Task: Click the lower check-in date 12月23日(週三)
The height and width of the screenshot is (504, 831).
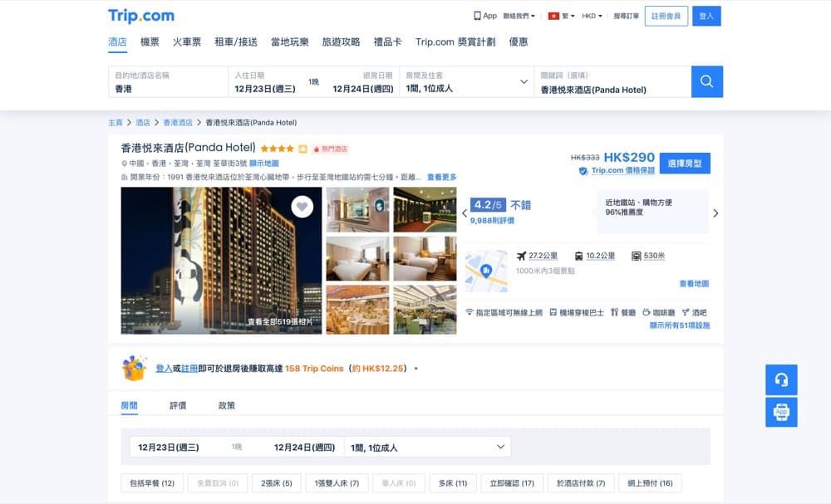Action: [169, 448]
